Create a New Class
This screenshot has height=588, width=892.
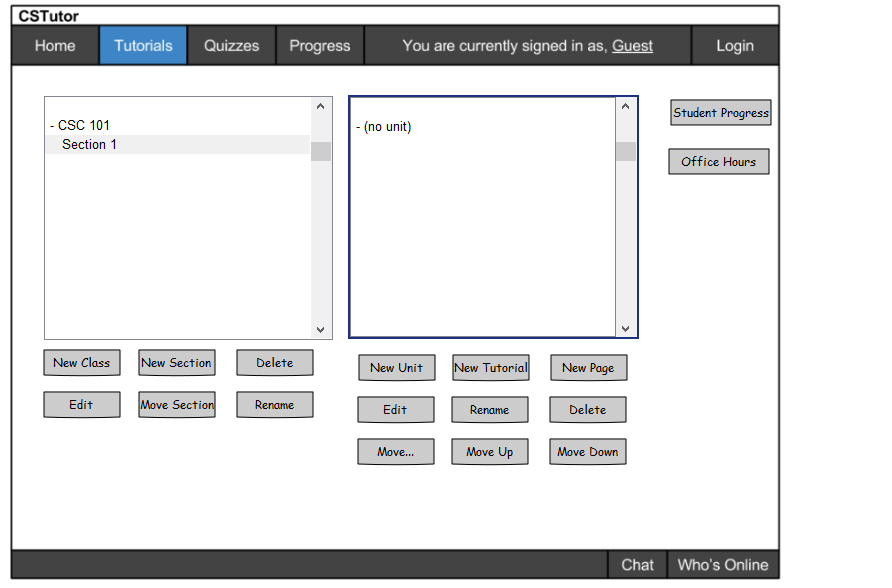[82, 362]
